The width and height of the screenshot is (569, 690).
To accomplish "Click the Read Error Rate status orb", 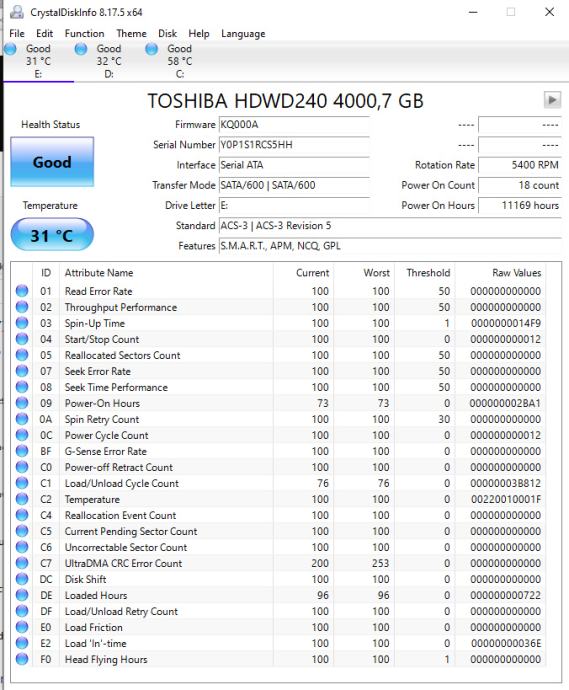I will pos(22,291).
